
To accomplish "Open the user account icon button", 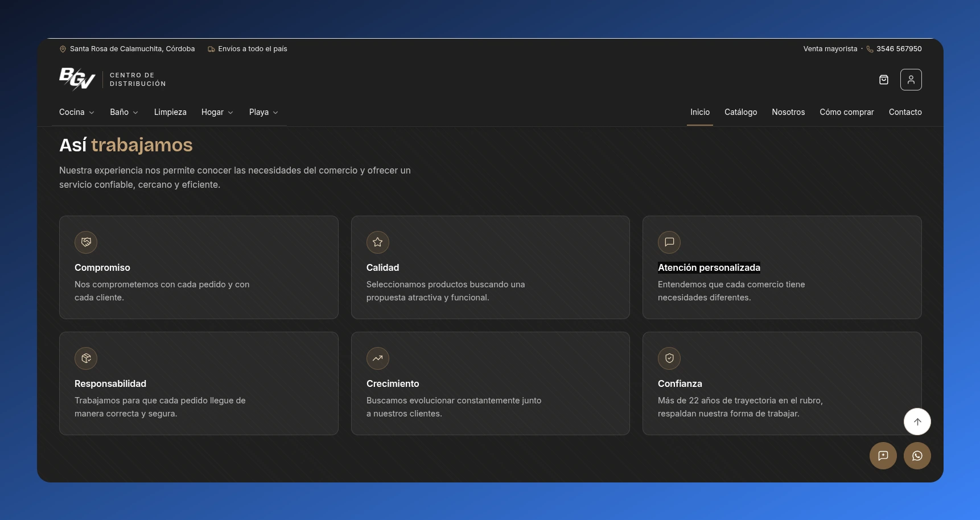I will [x=911, y=80].
